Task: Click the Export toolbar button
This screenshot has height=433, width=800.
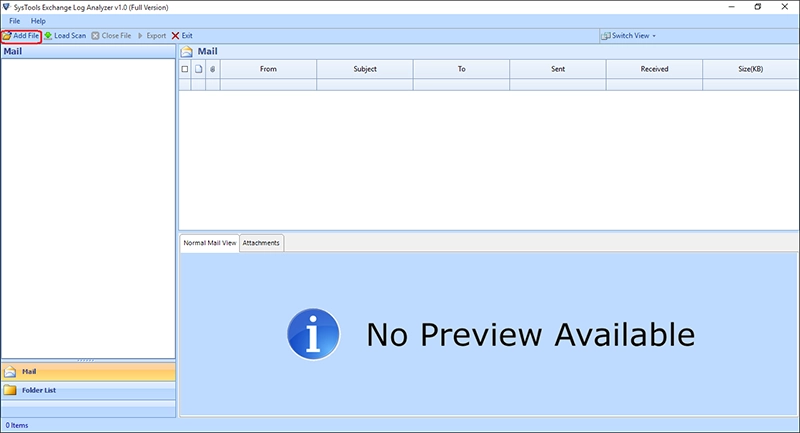Action: tap(152, 36)
